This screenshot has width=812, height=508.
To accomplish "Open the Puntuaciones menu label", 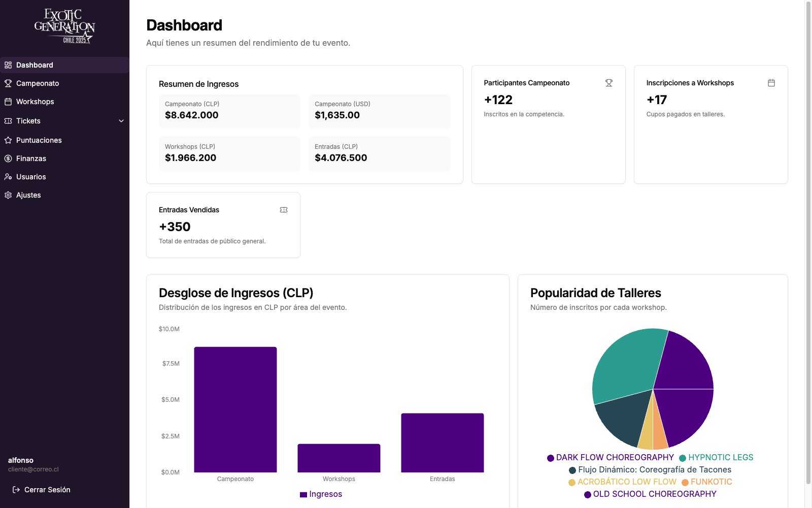I will (39, 140).
